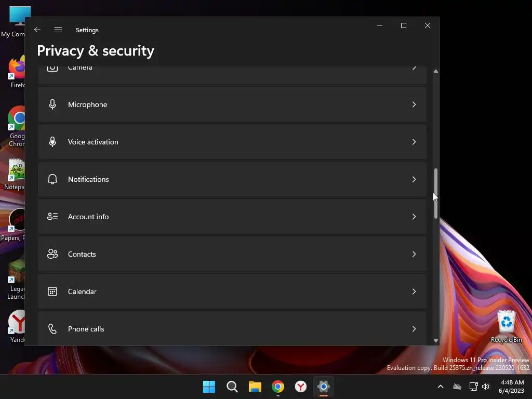Click the Settings vertical scrollbar thumb

[436, 193]
